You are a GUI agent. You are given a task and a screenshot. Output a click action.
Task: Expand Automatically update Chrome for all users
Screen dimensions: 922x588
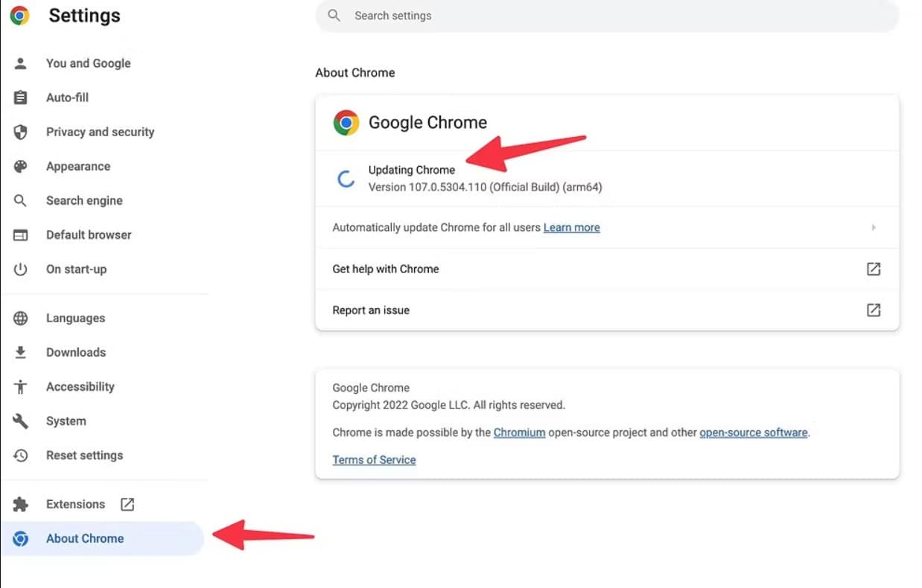click(874, 227)
